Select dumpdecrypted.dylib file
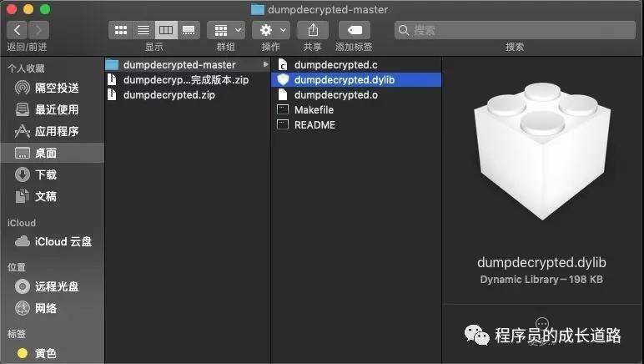 click(x=356, y=79)
